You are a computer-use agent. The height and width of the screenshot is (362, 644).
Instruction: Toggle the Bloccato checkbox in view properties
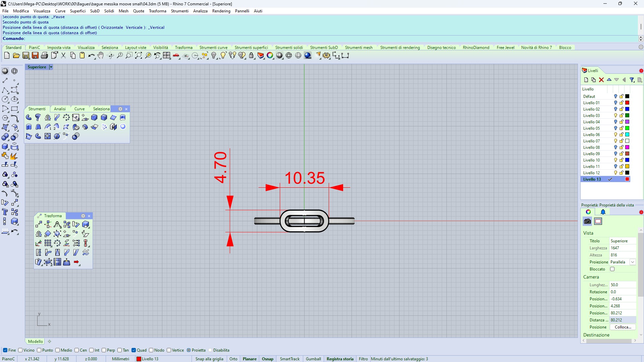point(612,269)
